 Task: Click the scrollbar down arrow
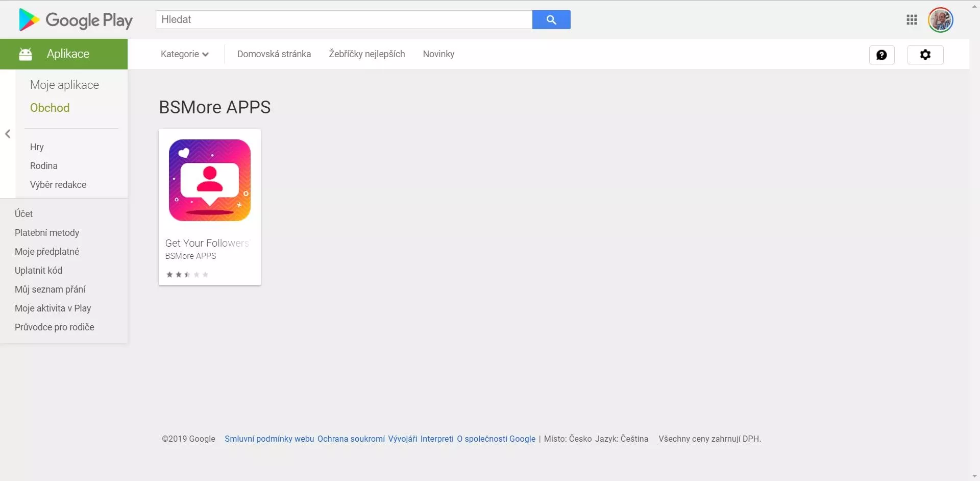pyautogui.click(x=974, y=476)
